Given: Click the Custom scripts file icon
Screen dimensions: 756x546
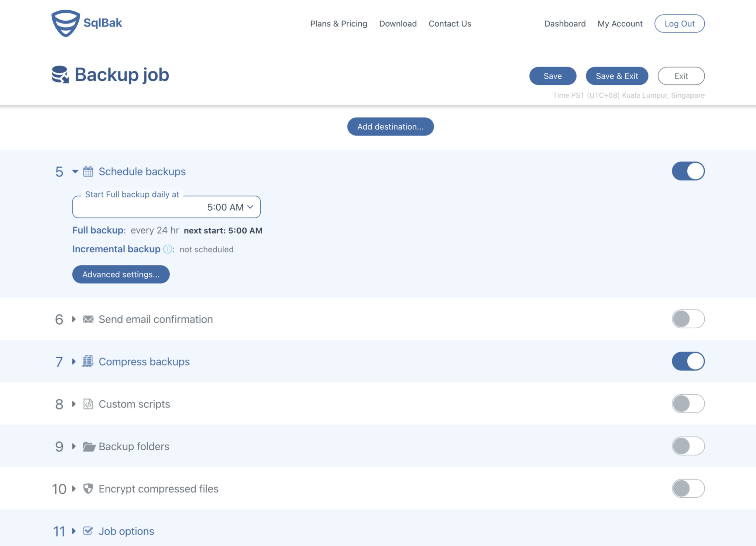Looking at the screenshot, I should pos(88,404).
